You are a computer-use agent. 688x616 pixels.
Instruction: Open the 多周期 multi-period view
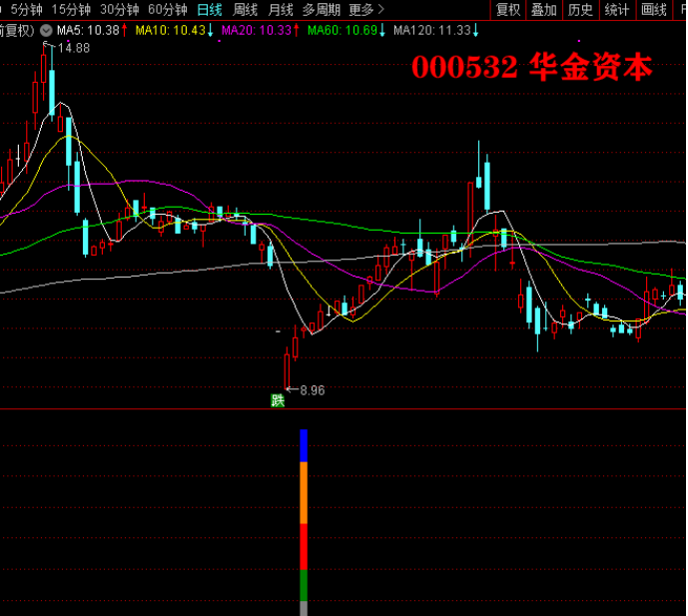pos(322,9)
